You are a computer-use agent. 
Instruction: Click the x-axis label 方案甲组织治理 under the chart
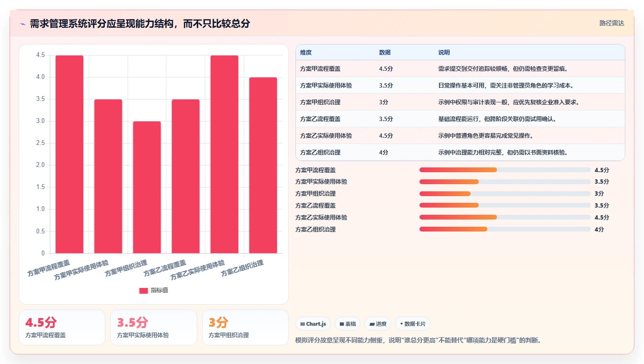[126, 268]
